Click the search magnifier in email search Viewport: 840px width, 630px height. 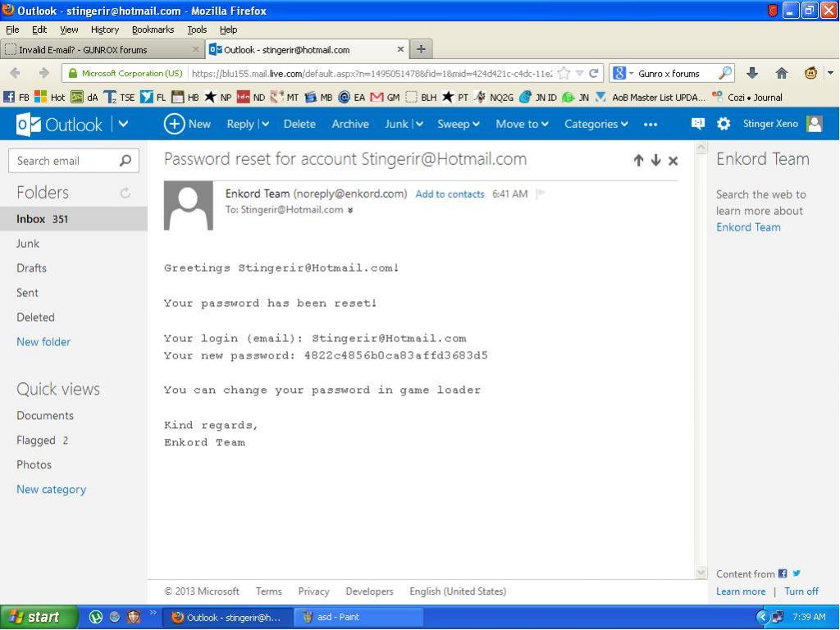[126, 161]
